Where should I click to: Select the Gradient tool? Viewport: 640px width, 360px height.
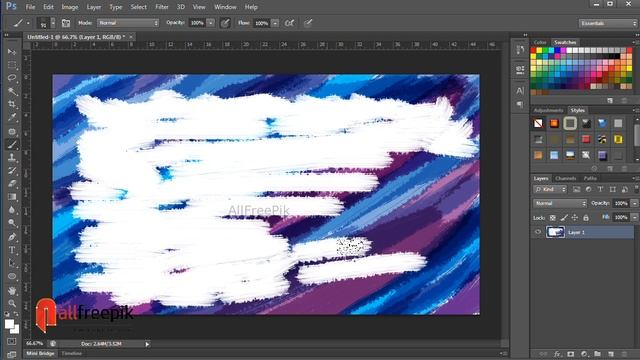pyautogui.click(x=12, y=197)
